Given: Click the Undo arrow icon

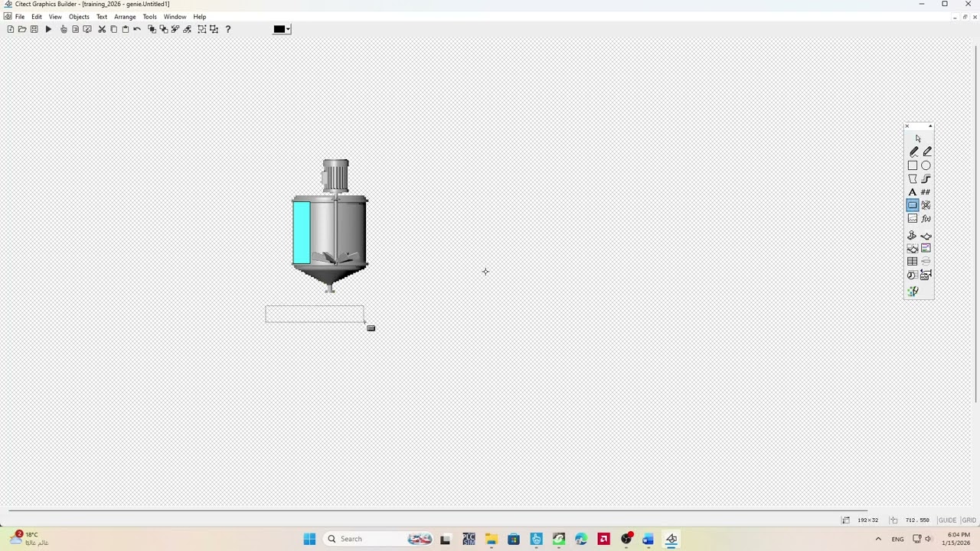Looking at the screenshot, I should pos(138,29).
